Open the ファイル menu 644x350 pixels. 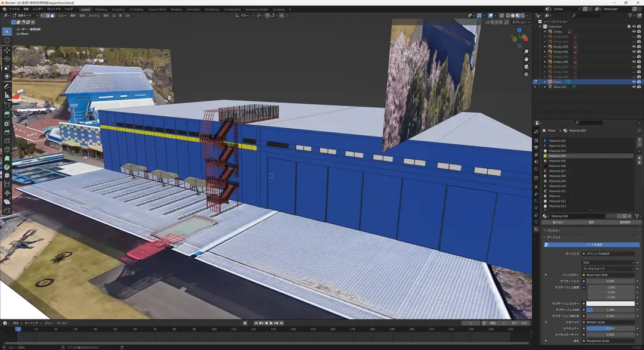[14, 9]
